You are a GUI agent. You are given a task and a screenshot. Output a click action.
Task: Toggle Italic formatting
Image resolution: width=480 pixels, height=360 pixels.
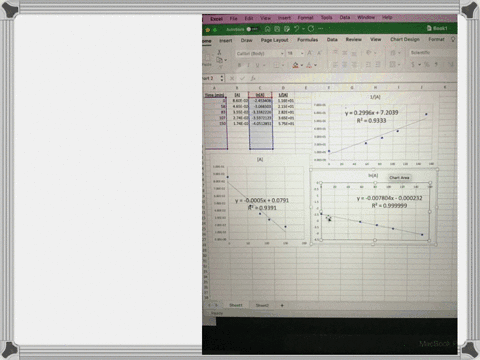point(248,65)
